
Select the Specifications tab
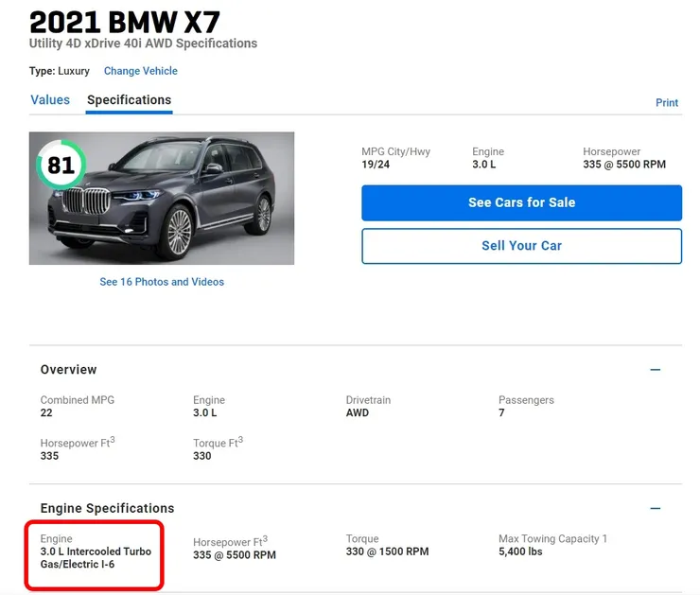coord(129,100)
